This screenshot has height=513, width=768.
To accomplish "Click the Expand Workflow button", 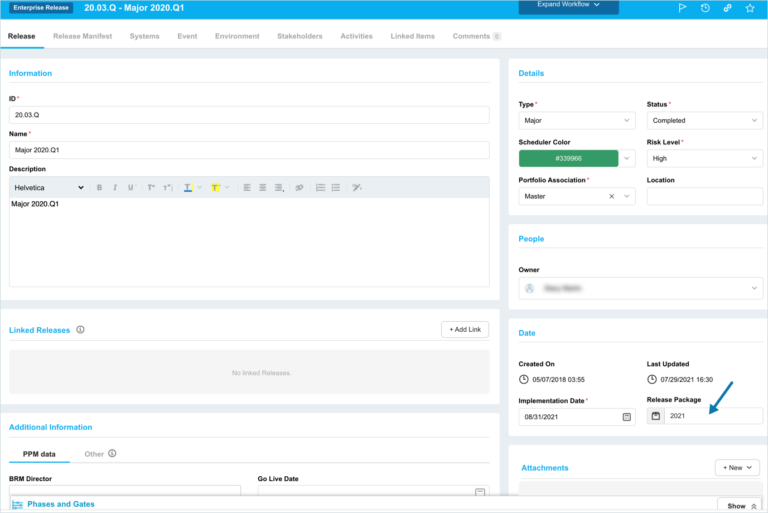I will [568, 6].
